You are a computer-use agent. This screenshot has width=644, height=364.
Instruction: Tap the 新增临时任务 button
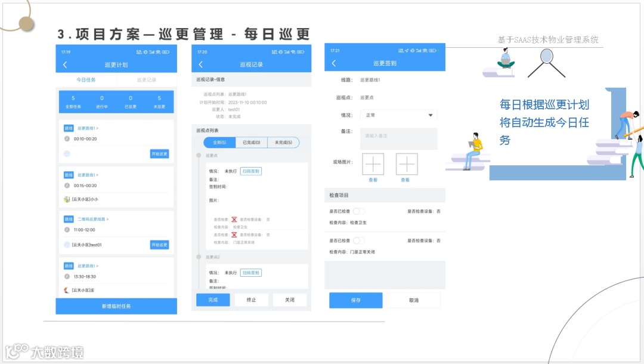pyautogui.click(x=116, y=306)
